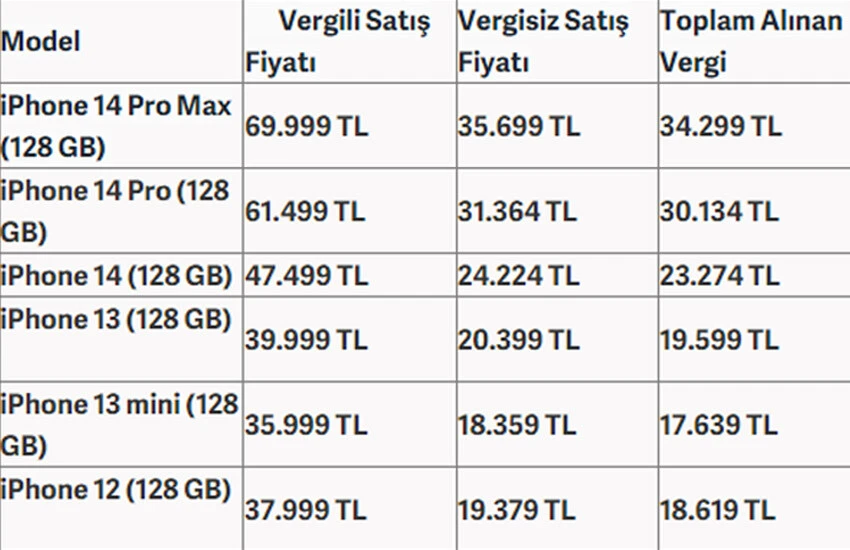This screenshot has width=850, height=550.
Task: Select the iPhone 13 (128 GB) model cell
Action: pos(116,319)
